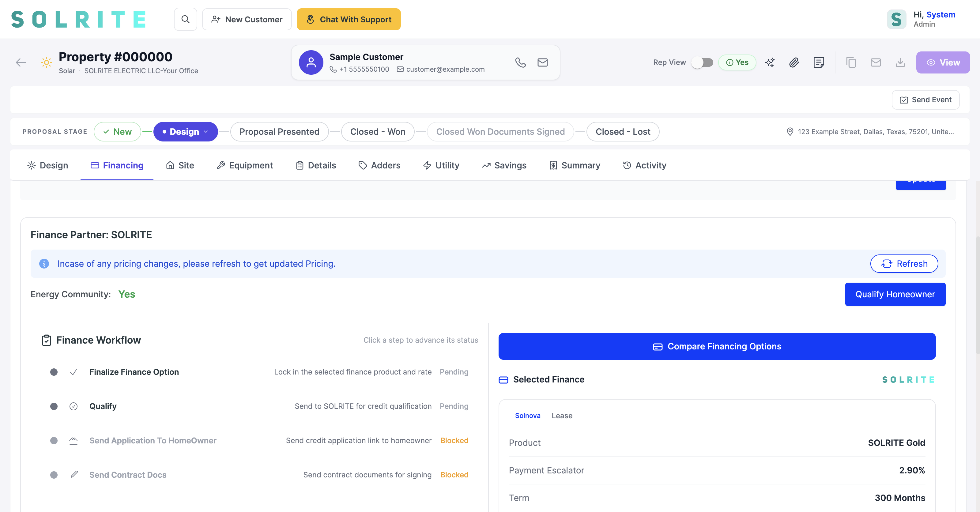Viewport: 980px width, 512px height.
Task: Open the Details tab
Action: coord(316,165)
